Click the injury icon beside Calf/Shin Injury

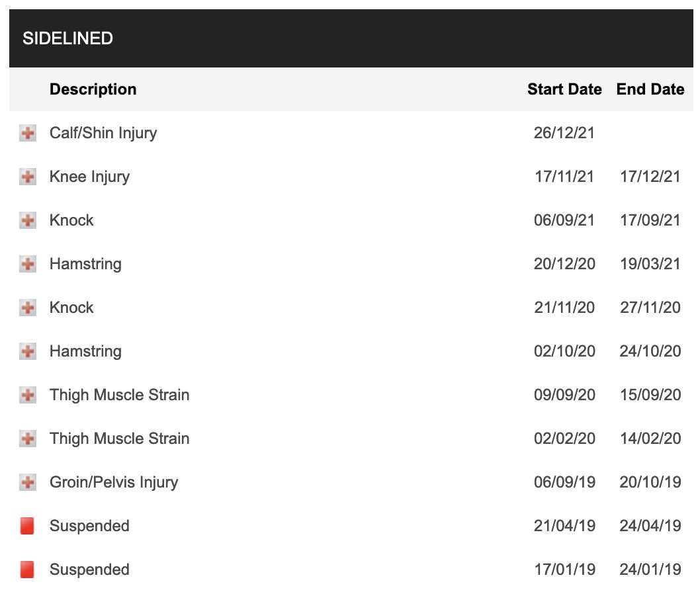[28, 133]
